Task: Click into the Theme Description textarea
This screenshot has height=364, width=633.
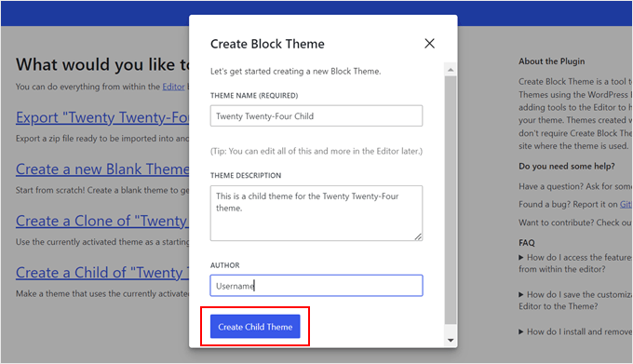Action: pyautogui.click(x=316, y=213)
